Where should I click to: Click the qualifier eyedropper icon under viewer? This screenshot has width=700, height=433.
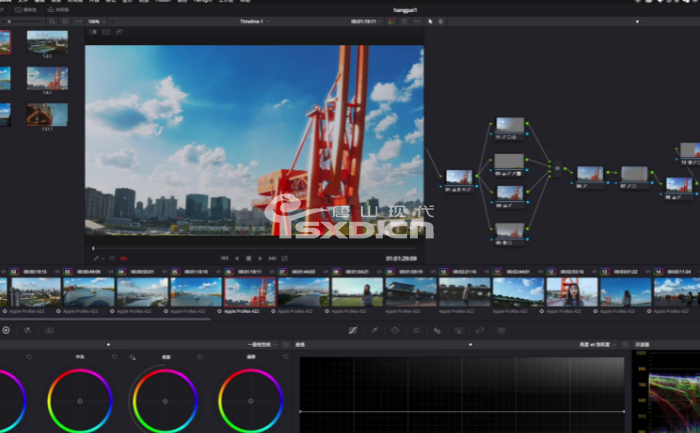click(x=96, y=258)
